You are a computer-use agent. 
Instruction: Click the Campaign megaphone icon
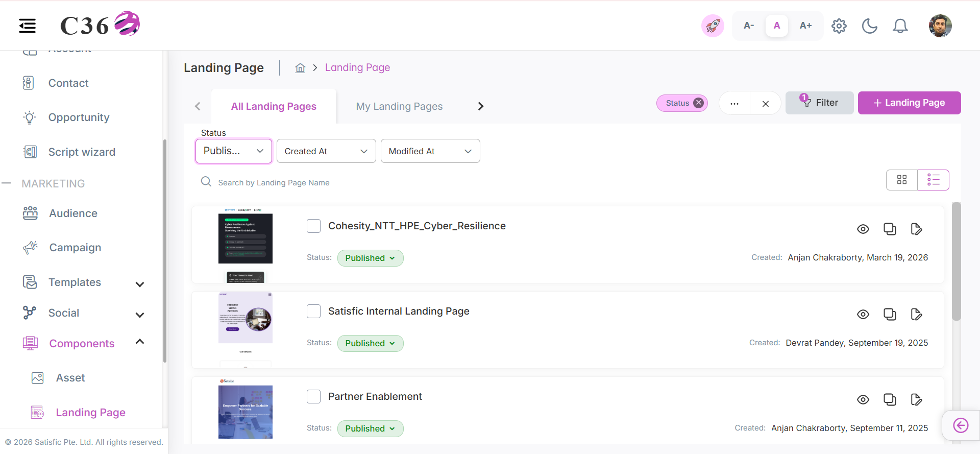[x=31, y=248]
